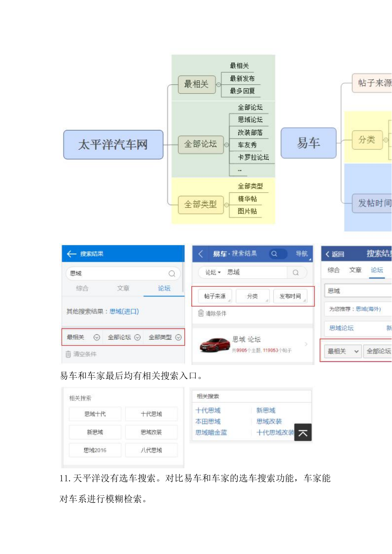Image resolution: width=392 pixels, height=554 pixels.
Task: Switch to the 文章 tab under the blue 搜索结果 header
Action: (x=123, y=288)
